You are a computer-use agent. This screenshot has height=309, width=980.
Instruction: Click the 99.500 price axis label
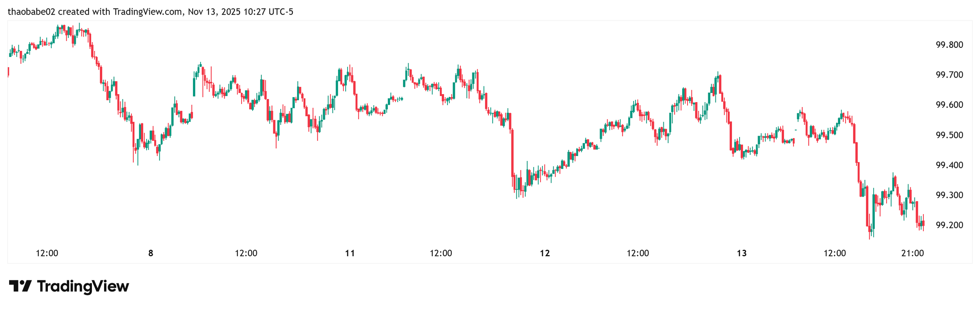coord(949,135)
